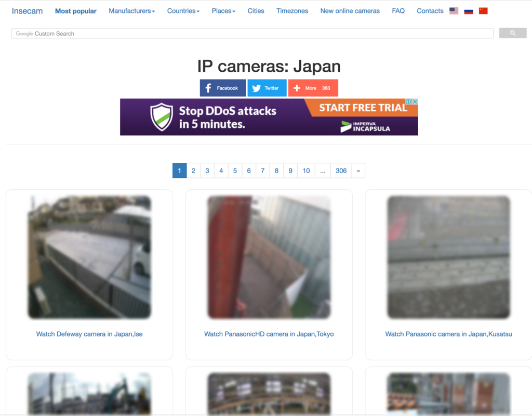Click the magnifier search button
Image resolution: width=532 pixels, height=416 pixels.
(x=513, y=33)
